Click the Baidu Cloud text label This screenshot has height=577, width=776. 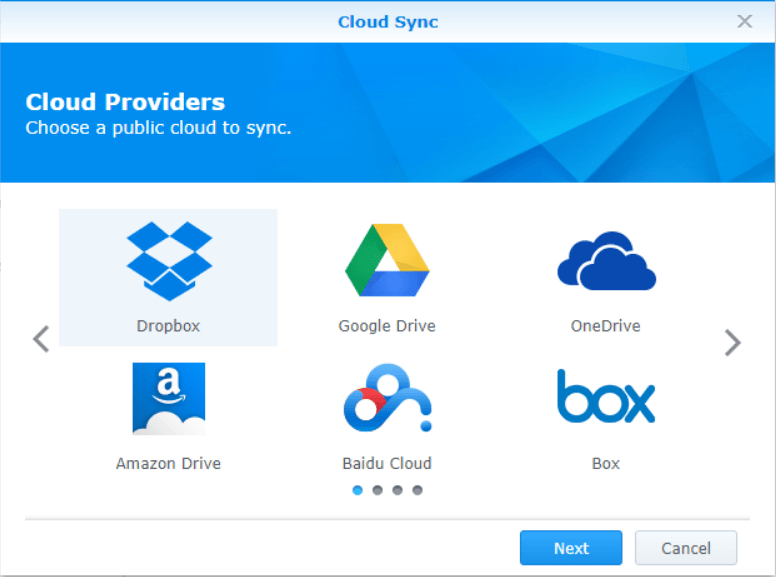point(387,463)
